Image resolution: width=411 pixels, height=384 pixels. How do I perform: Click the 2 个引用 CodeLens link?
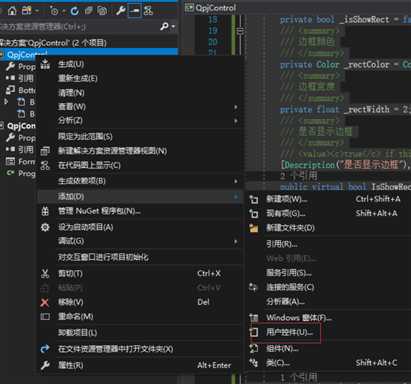coord(298,176)
